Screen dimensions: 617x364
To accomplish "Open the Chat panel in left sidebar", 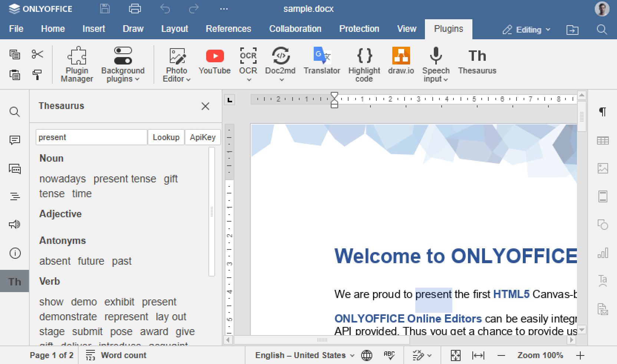I will pos(15,169).
